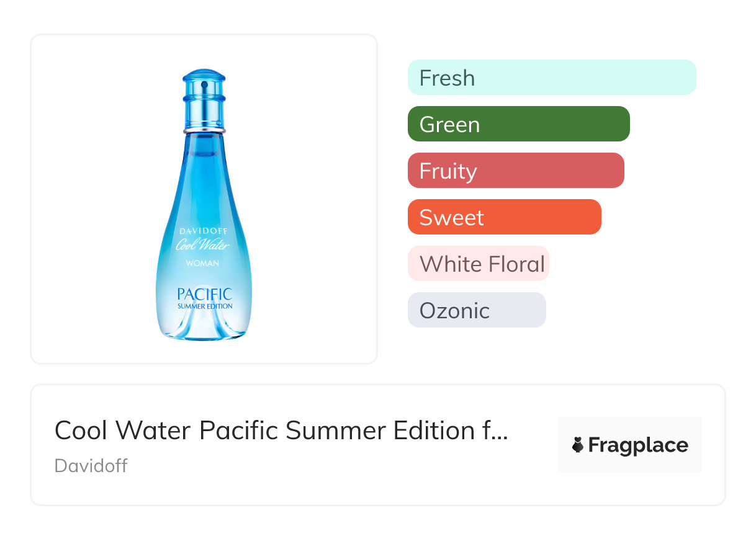Select the Fresh accord bar
This screenshot has width=756, height=536.
point(552,78)
